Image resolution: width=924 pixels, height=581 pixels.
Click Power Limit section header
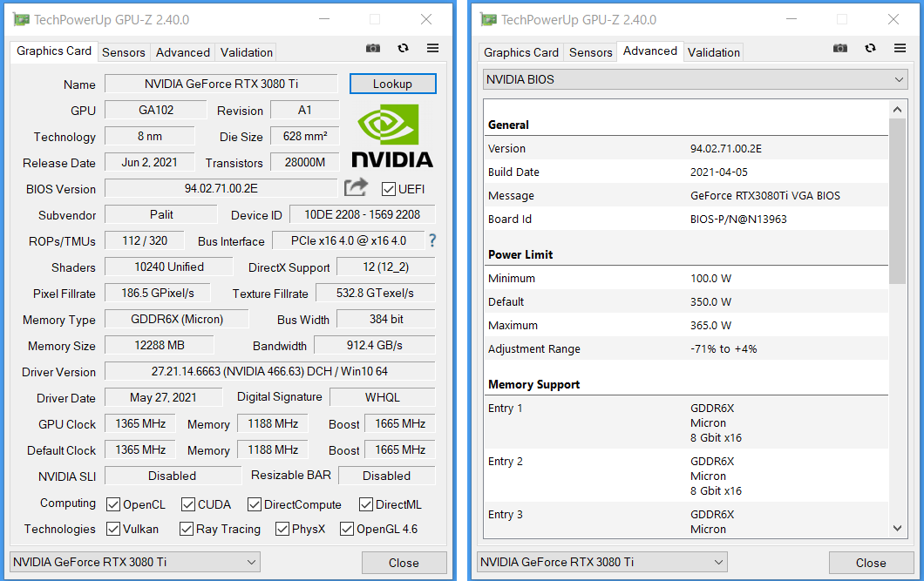click(520, 254)
